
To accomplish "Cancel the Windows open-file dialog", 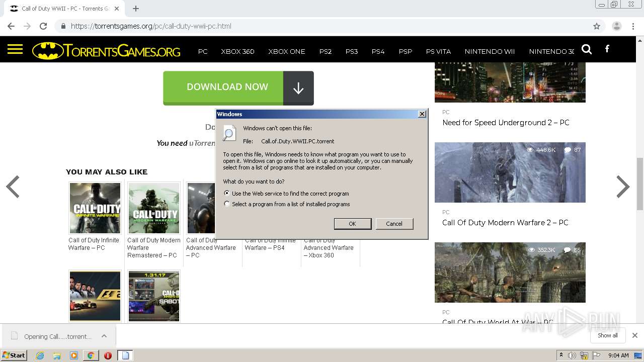I will 394,224.
